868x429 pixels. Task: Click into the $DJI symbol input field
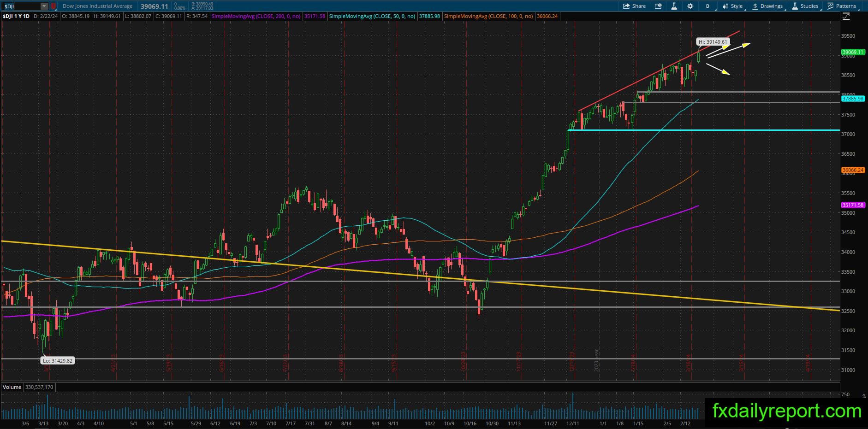[x=21, y=6]
